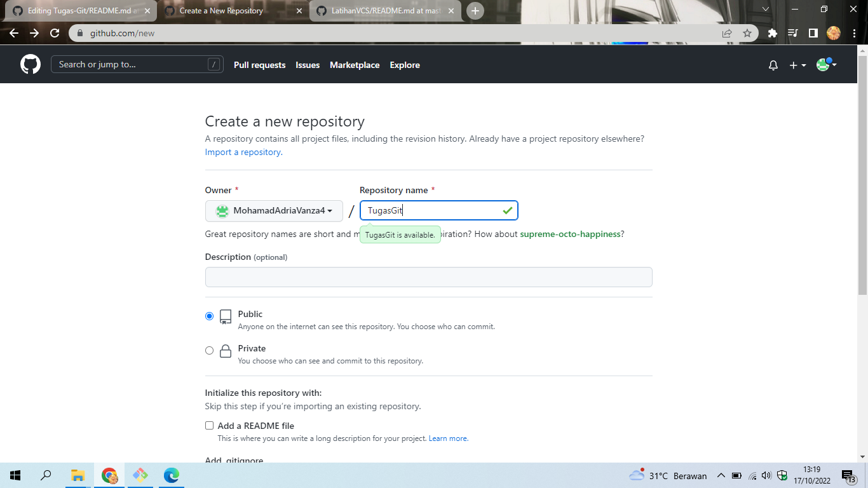The width and height of the screenshot is (868, 488).
Task: Click the GitHub logo
Action: [x=30, y=64]
